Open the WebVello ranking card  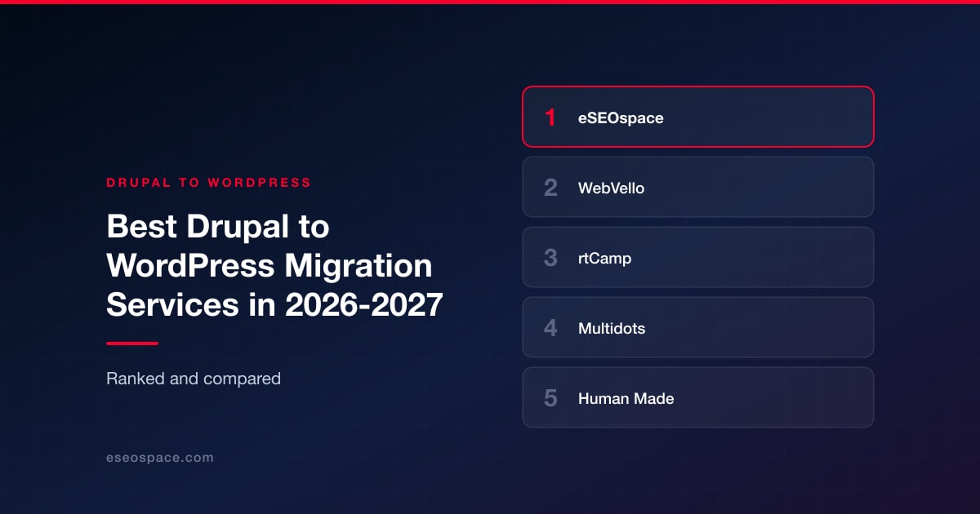pos(698,187)
